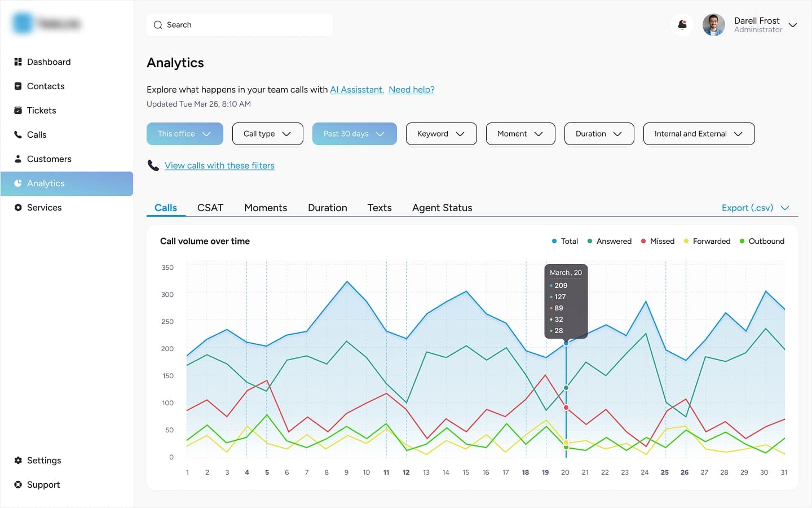The image size is (812, 508).
Task: Switch to the CSAT tab
Action: tap(210, 208)
